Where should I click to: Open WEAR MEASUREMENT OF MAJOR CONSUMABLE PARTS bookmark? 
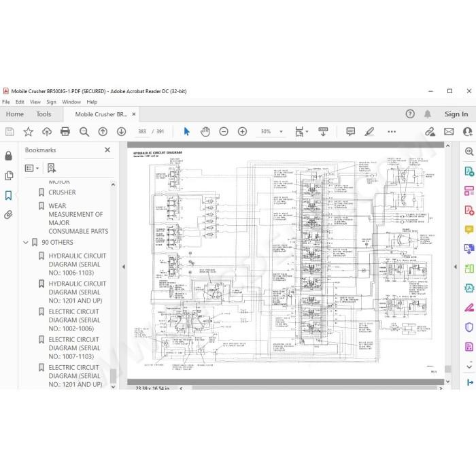pos(78,218)
